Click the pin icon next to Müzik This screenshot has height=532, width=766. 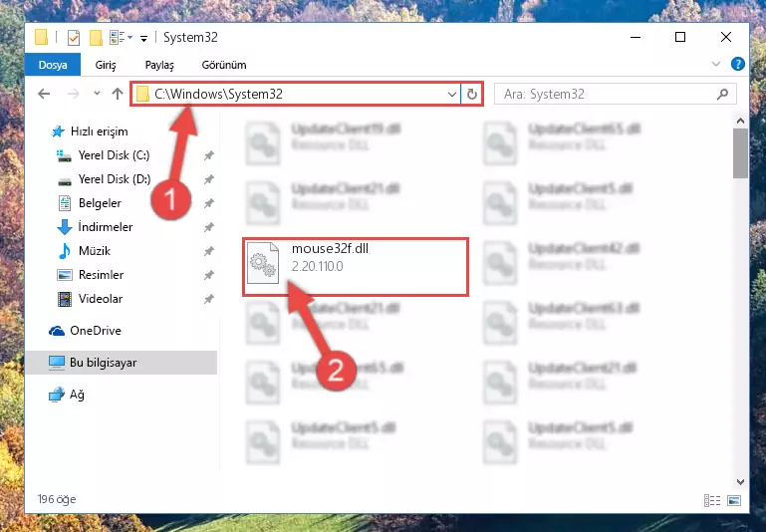pos(208,251)
